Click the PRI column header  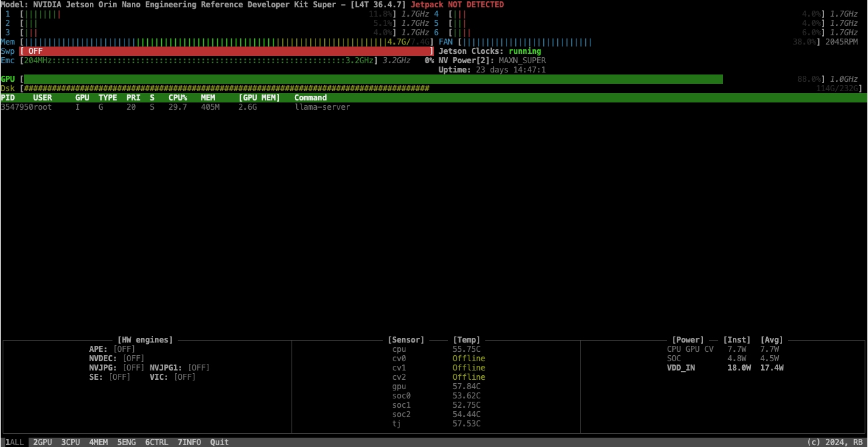(133, 98)
